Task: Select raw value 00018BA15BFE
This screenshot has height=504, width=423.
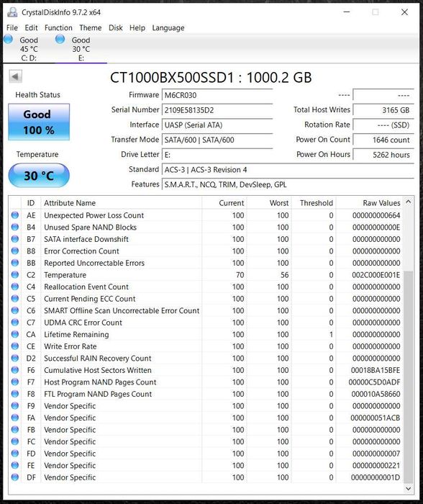Action: click(376, 370)
